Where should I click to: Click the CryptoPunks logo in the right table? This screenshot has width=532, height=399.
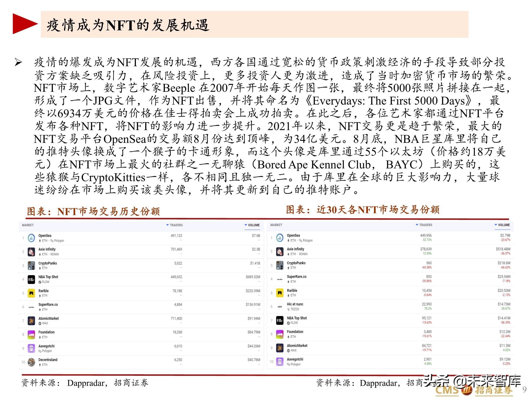[280, 265]
